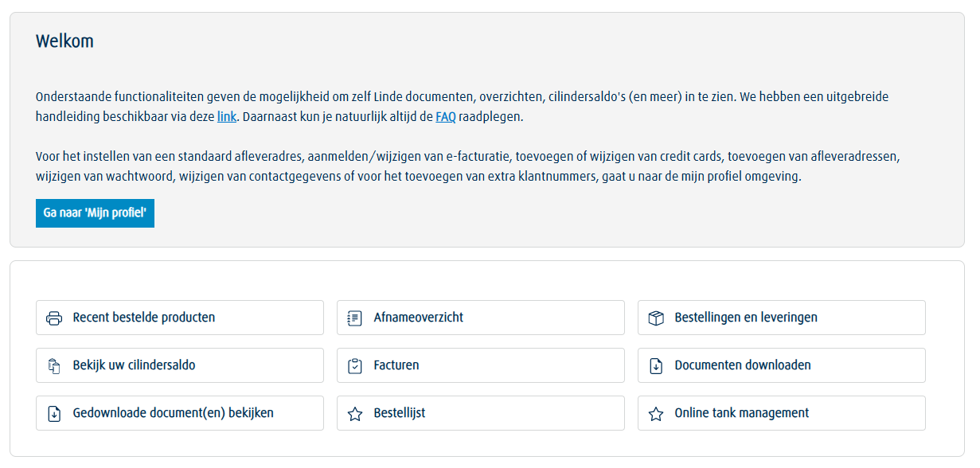
Task: Click the download icon on Documenten downloaden
Action: [656, 365]
